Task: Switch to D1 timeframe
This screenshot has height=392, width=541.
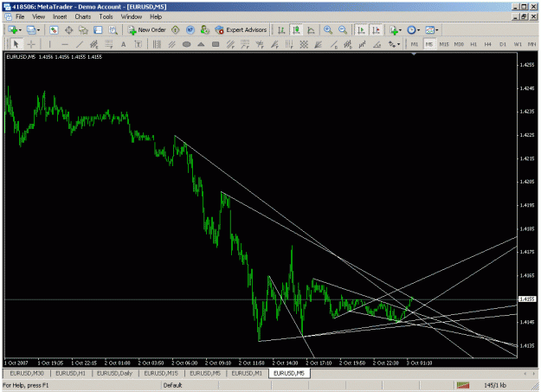Action: pos(503,44)
